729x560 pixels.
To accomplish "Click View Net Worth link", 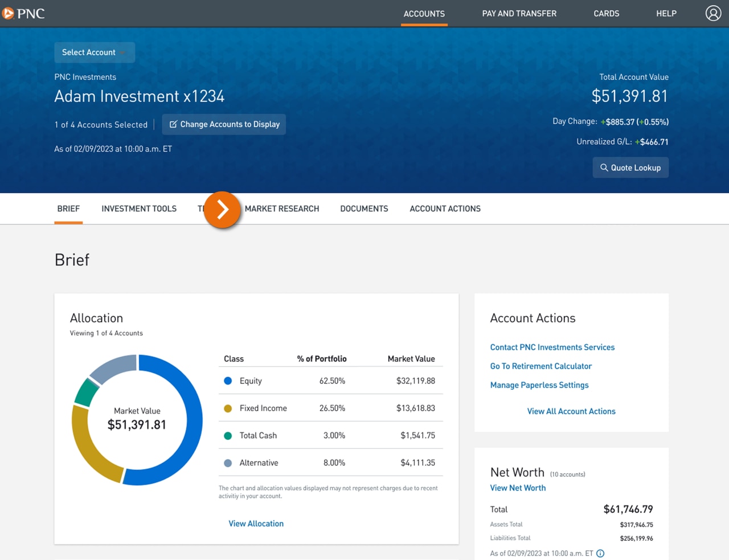I will coord(518,488).
